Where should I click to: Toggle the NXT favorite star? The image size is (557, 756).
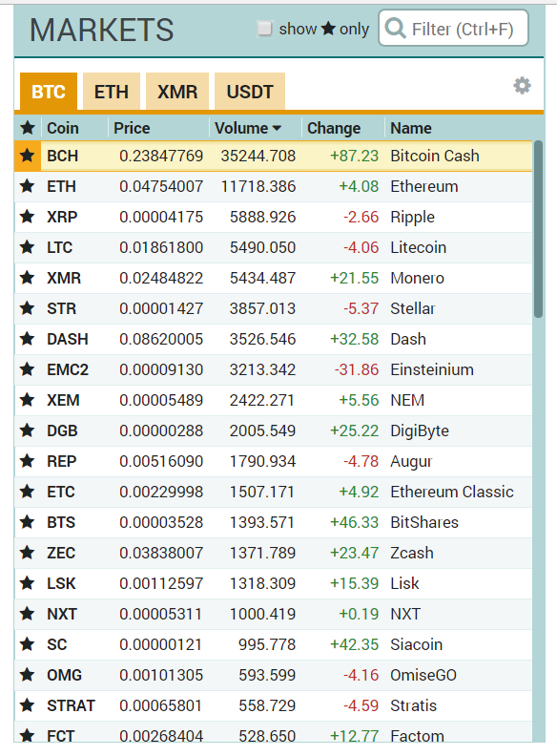point(28,614)
